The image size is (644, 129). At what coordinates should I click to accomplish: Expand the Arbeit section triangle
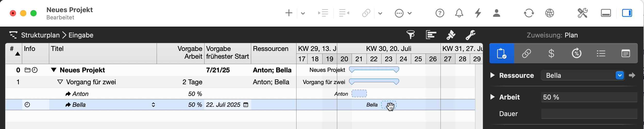[x=493, y=97]
